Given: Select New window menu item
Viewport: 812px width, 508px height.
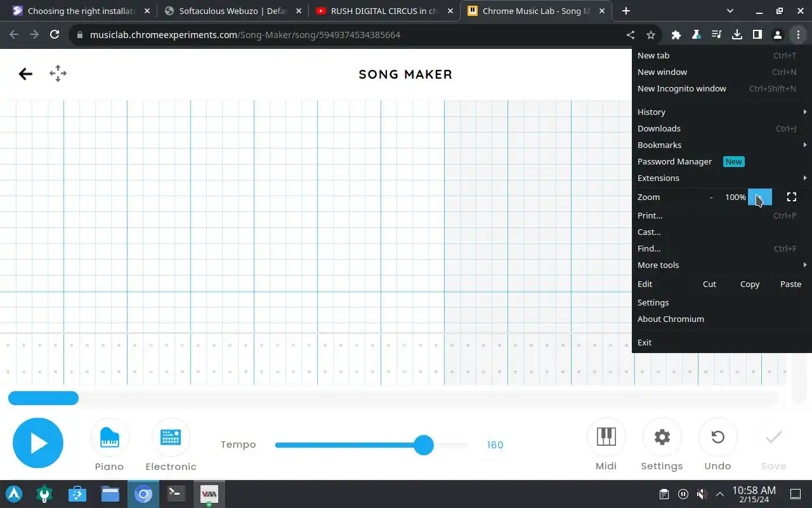Looking at the screenshot, I should coord(722,72).
